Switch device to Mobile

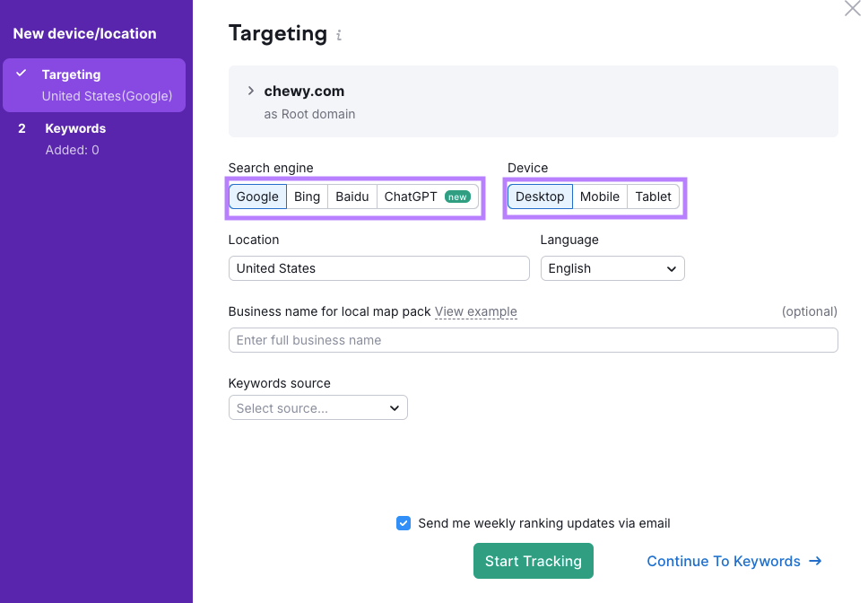tap(599, 197)
